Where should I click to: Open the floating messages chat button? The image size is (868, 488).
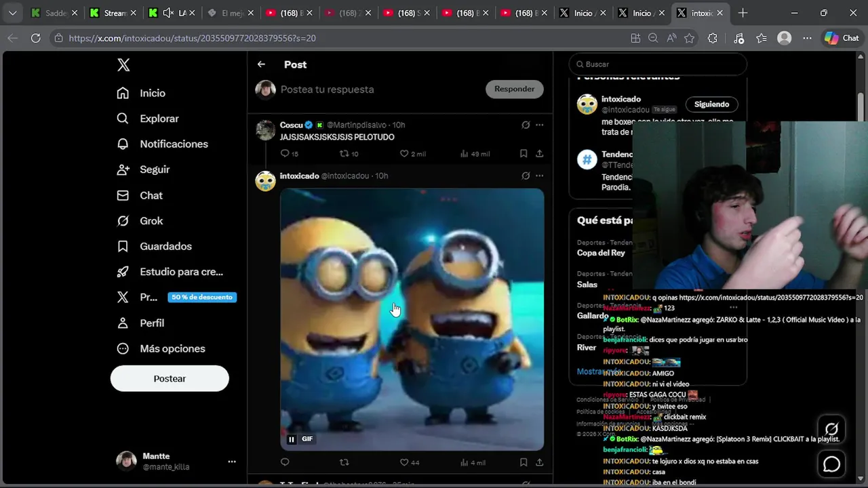(831, 464)
